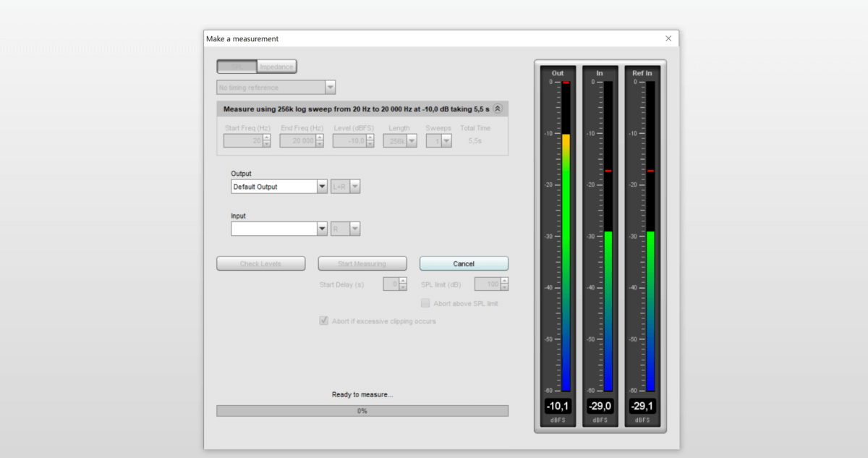The width and height of the screenshot is (868, 458).
Task: Click the Out level meter bar
Action: pyautogui.click(x=566, y=236)
